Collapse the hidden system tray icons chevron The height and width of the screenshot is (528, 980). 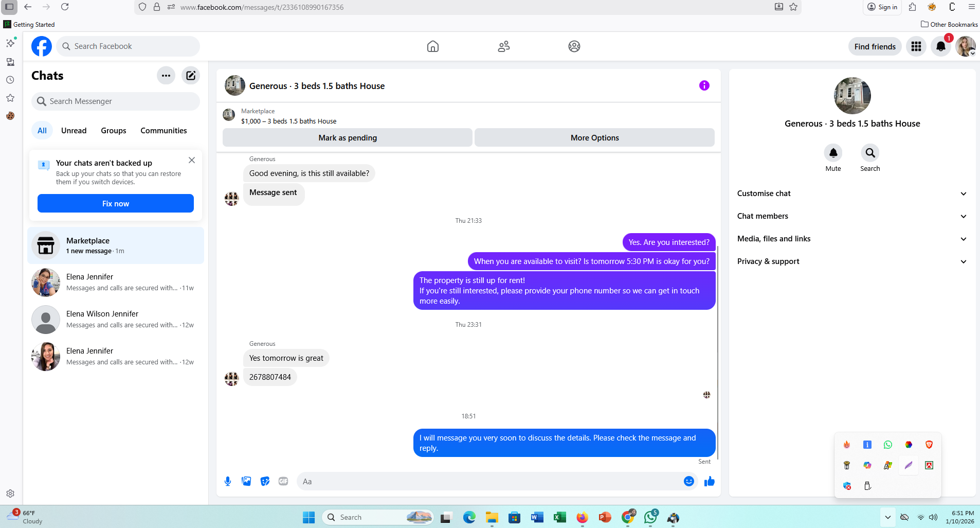click(x=887, y=517)
